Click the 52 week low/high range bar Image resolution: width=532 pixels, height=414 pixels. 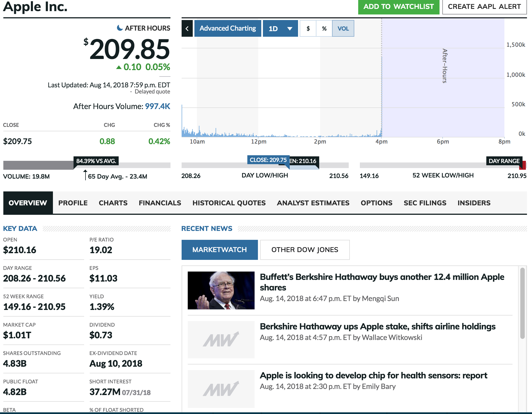tap(443, 165)
